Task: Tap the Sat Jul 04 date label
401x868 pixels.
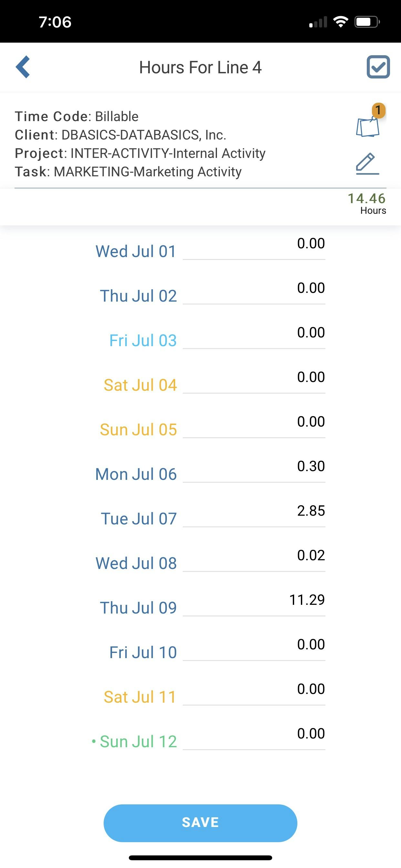Action: pos(140,385)
